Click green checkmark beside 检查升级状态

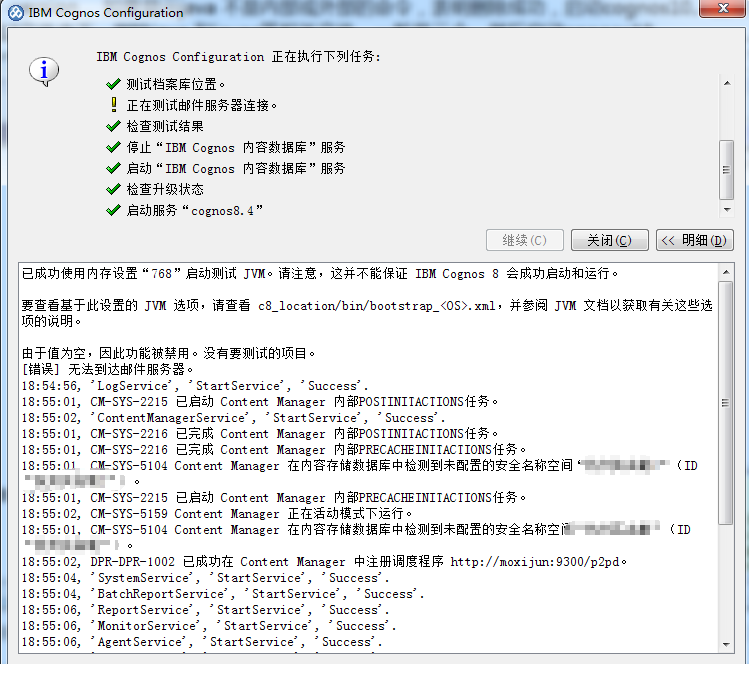point(113,190)
